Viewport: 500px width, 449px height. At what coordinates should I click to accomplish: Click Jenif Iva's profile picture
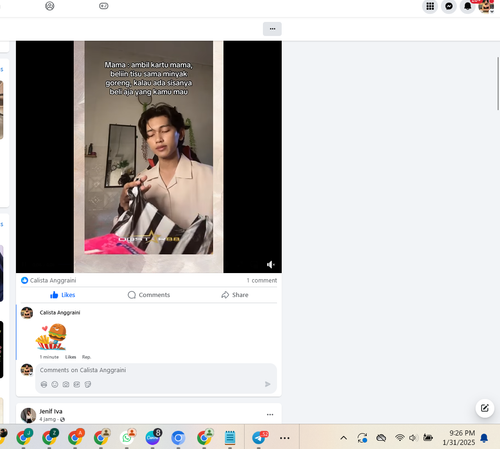click(x=28, y=415)
